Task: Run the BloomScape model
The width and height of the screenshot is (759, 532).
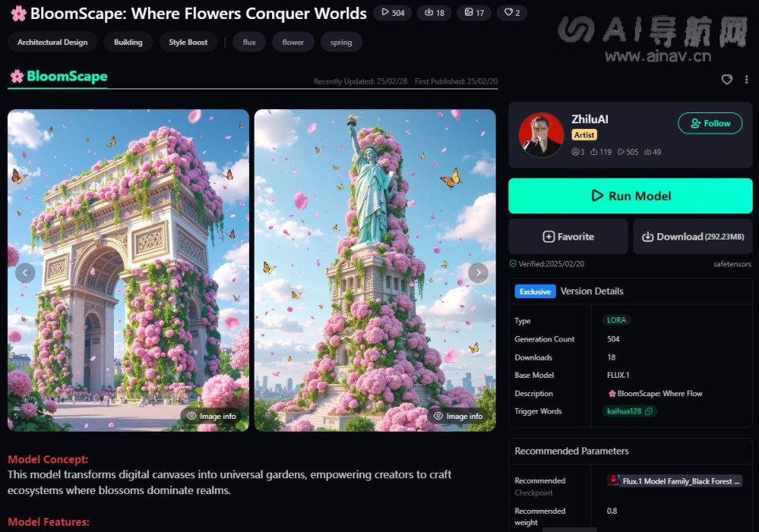Action: click(630, 196)
